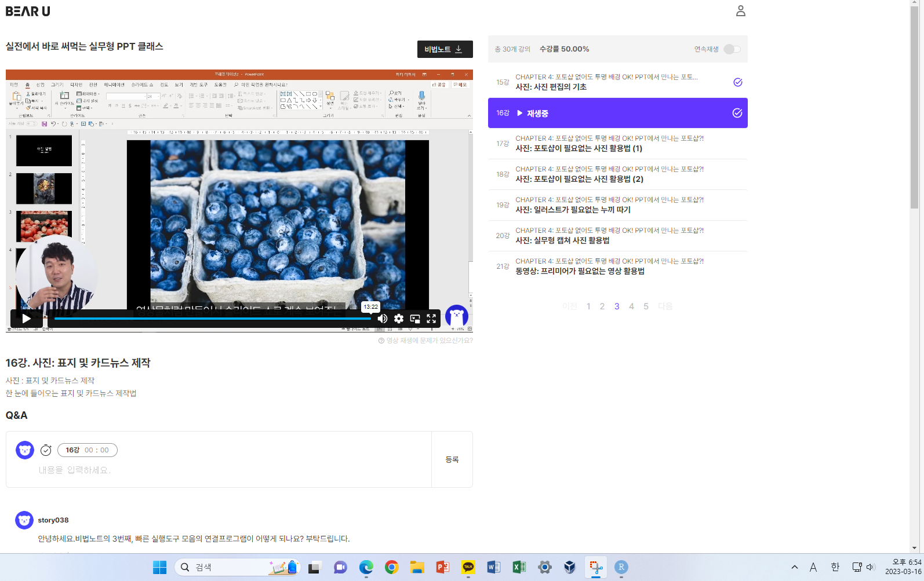Go to lecture list page 5

646,306
